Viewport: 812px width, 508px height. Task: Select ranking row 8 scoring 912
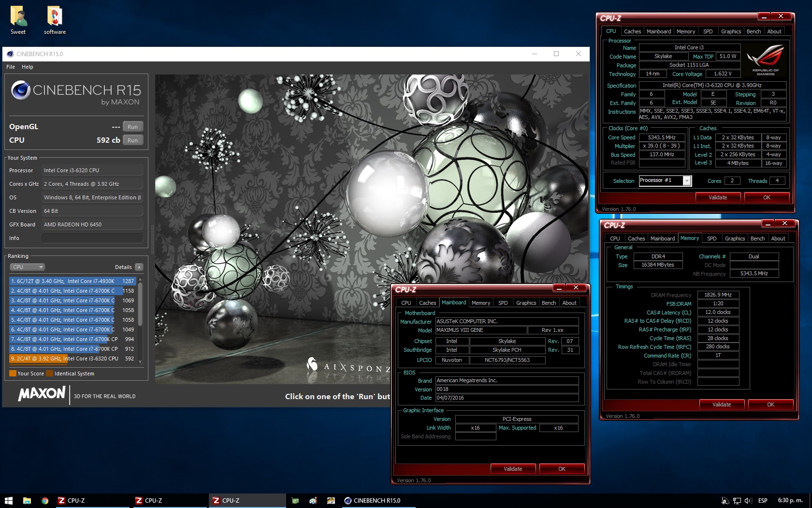click(72, 349)
